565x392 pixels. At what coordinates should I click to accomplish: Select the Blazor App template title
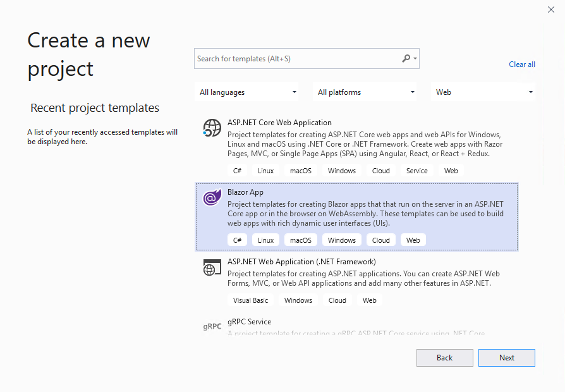(245, 192)
